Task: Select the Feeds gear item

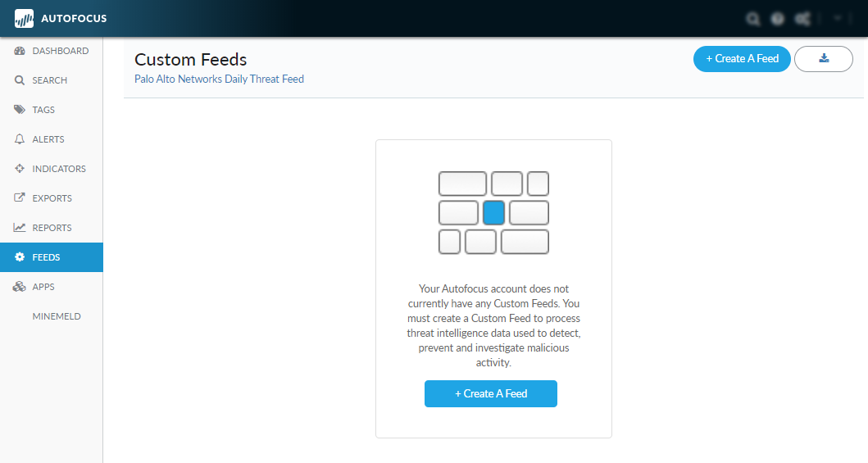Action: coord(46,257)
